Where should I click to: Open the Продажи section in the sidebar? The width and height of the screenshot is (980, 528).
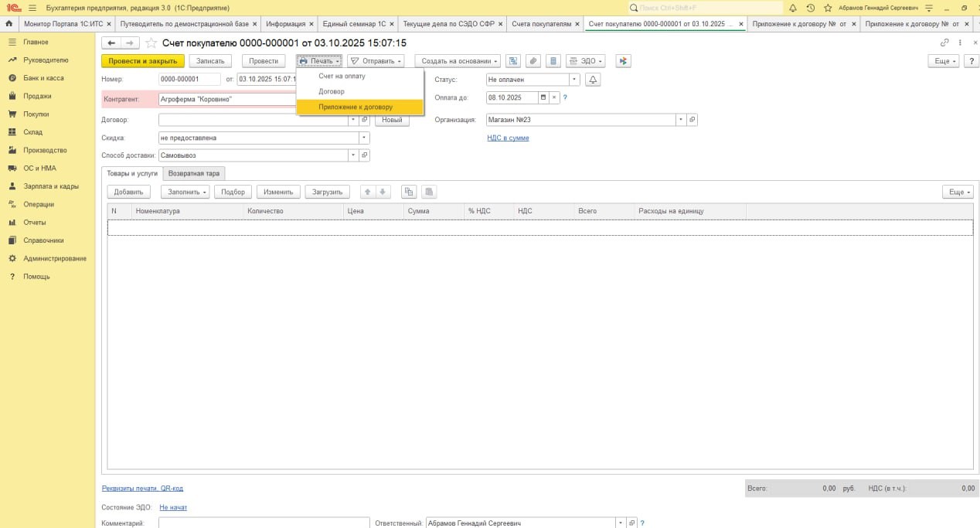click(37, 96)
